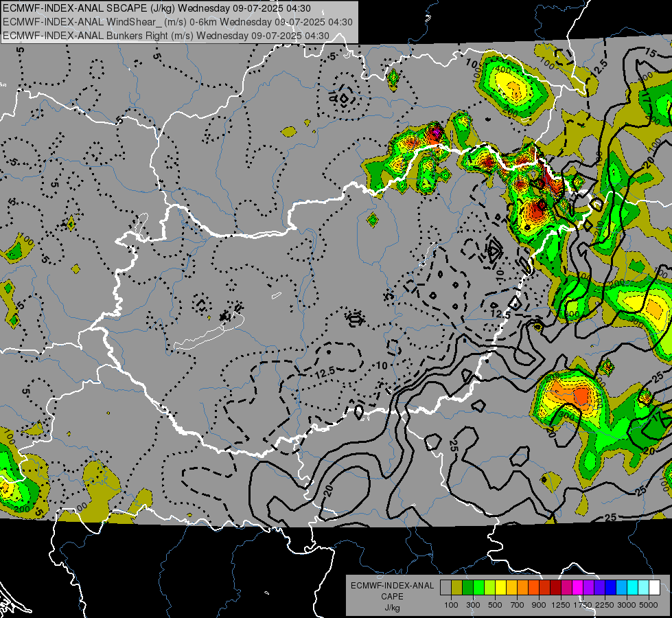Pick the brick red legend swatch
This screenshot has height=618, width=672.
(545, 588)
